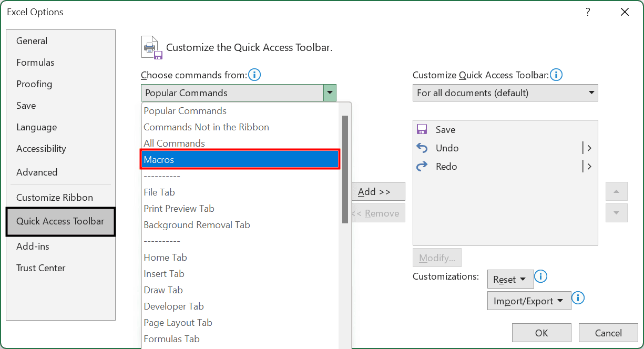Open Advanced options category
Screen dimensions: 644x349
pos(60,172)
